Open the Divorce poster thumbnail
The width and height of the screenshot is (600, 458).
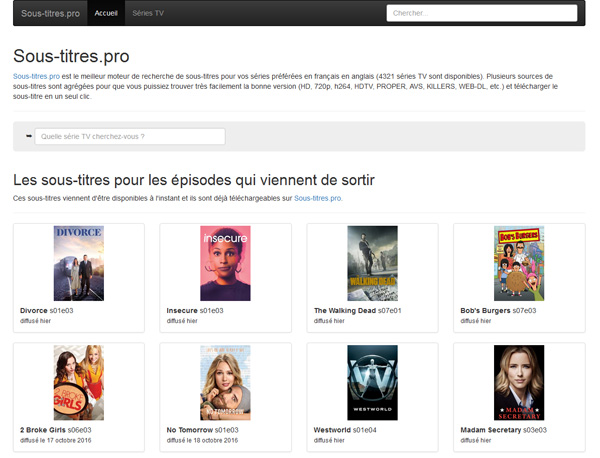pos(78,263)
